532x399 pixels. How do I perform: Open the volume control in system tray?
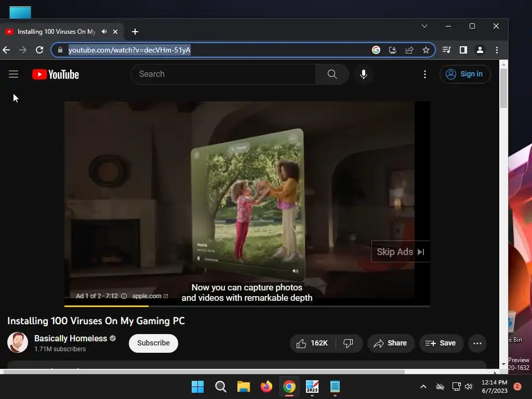(469, 387)
